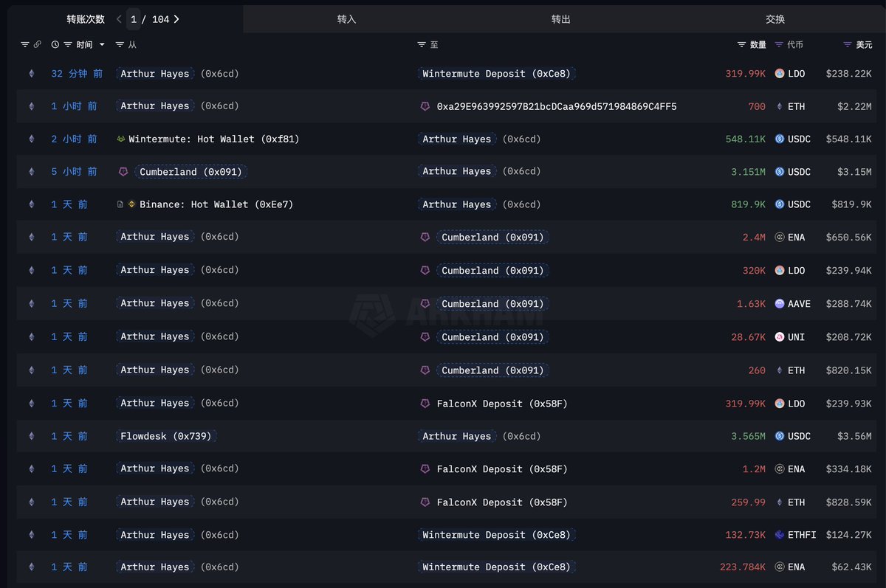The height and width of the screenshot is (588, 886).
Task: Click USDC token icon on $3.15M row
Action: [x=780, y=172]
